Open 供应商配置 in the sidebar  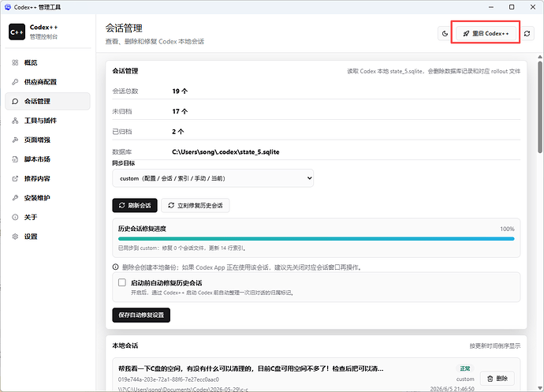click(47, 82)
